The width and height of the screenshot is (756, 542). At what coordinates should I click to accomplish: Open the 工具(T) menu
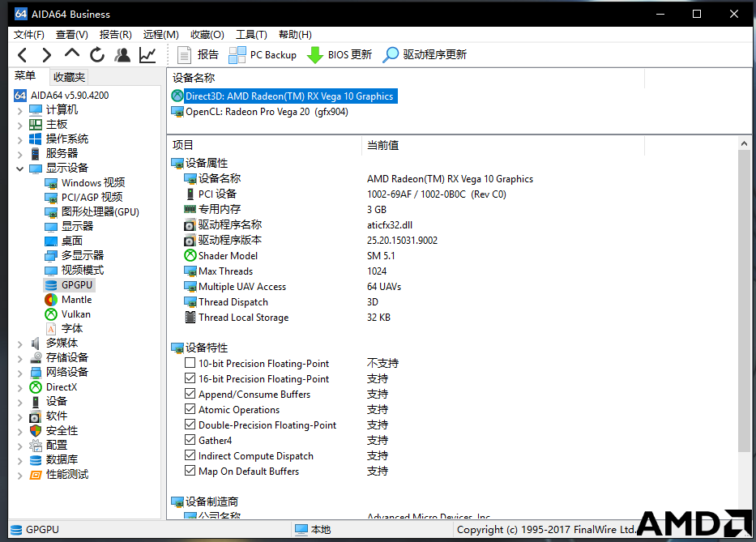[x=250, y=35]
